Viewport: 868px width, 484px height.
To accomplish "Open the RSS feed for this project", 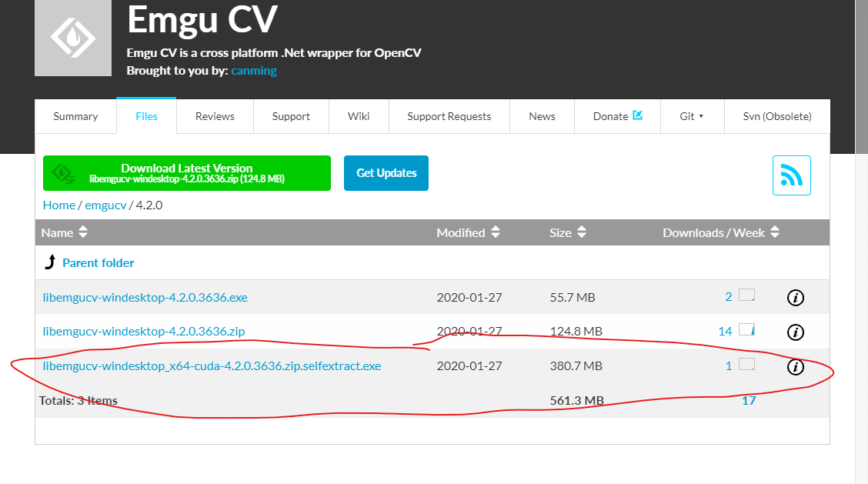I will 792,175.
